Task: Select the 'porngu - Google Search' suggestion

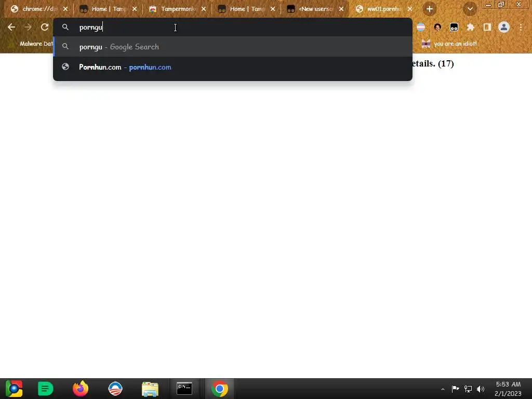Action: [233, 46]
